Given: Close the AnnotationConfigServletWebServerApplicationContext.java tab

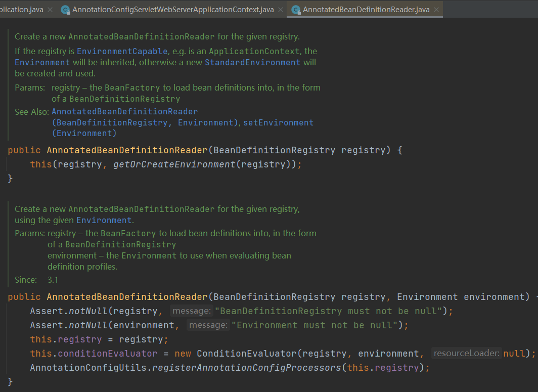Looking at the screenshot, I should (281, 10).
